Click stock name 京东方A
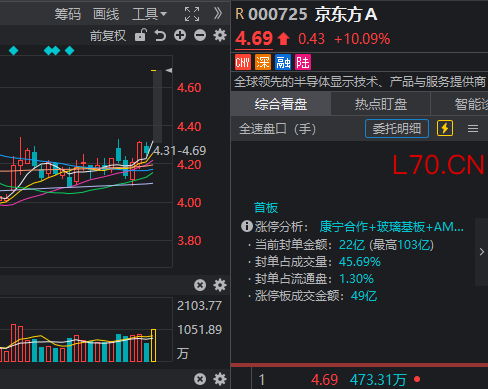Viewport: 488px width, 389px height. (x=346, y=15)
